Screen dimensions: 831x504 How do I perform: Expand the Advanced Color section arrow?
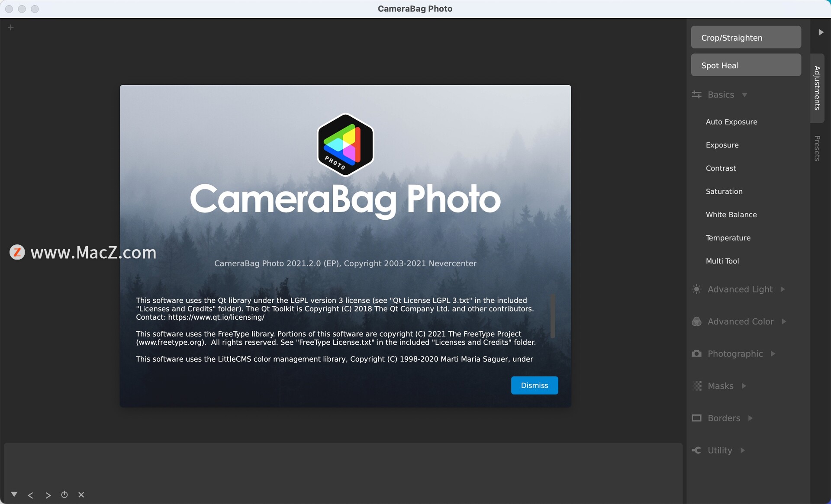point(784,321)
